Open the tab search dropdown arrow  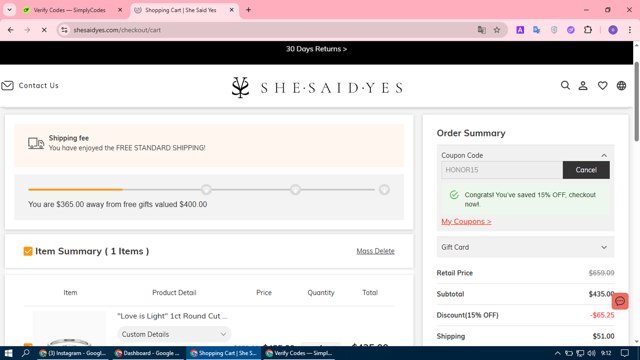(x=9, y=10)
